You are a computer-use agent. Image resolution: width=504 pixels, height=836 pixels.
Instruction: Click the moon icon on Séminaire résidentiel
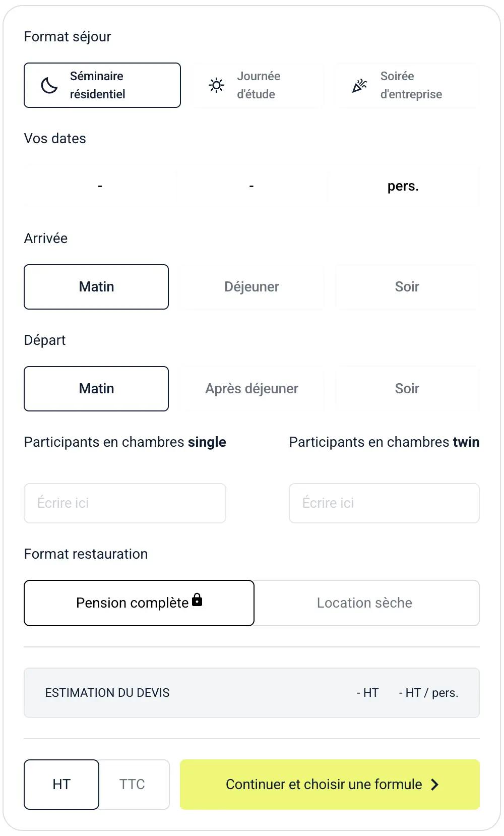(x=48, y=85)
